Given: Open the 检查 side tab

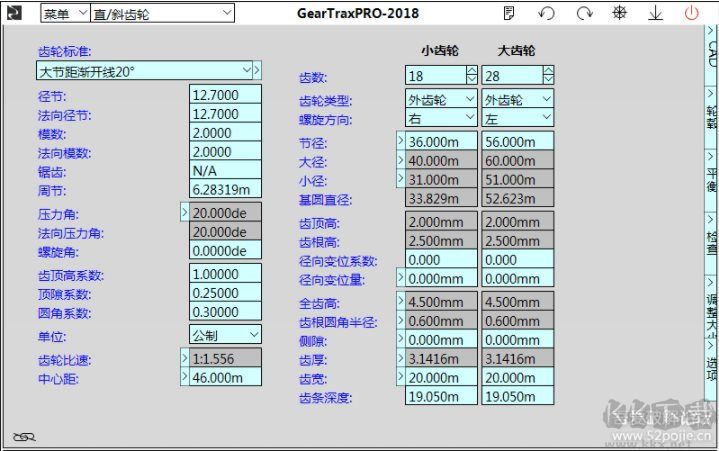Looking at the screenshot, I should [x=711, y=243].
